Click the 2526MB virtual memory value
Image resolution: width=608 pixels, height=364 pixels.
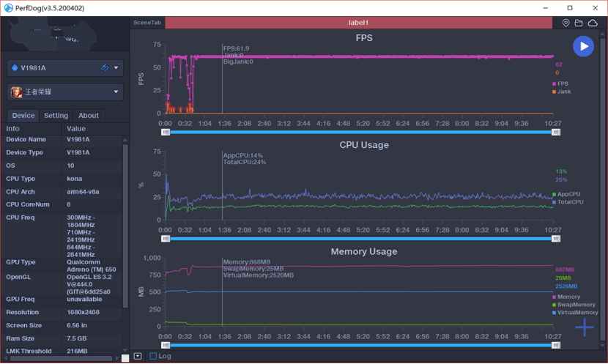[566, 286]
